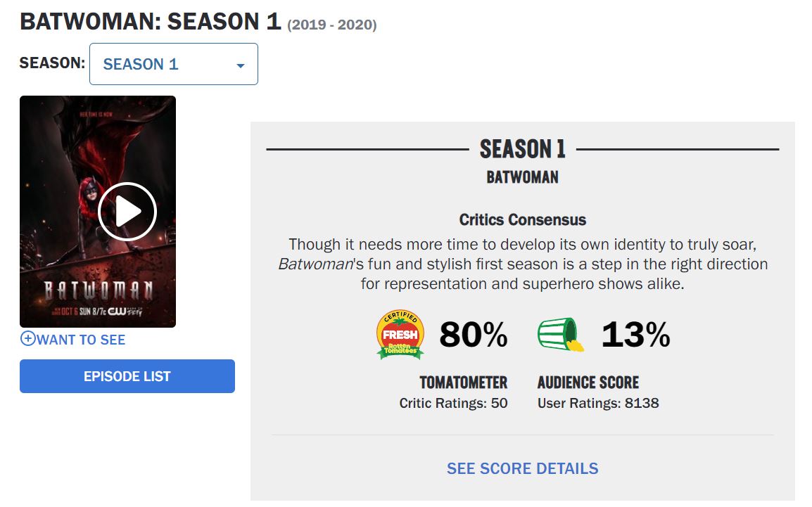Click the Certified Fresh tomato badge
This screenshot has width=812, height=507.
400,335
